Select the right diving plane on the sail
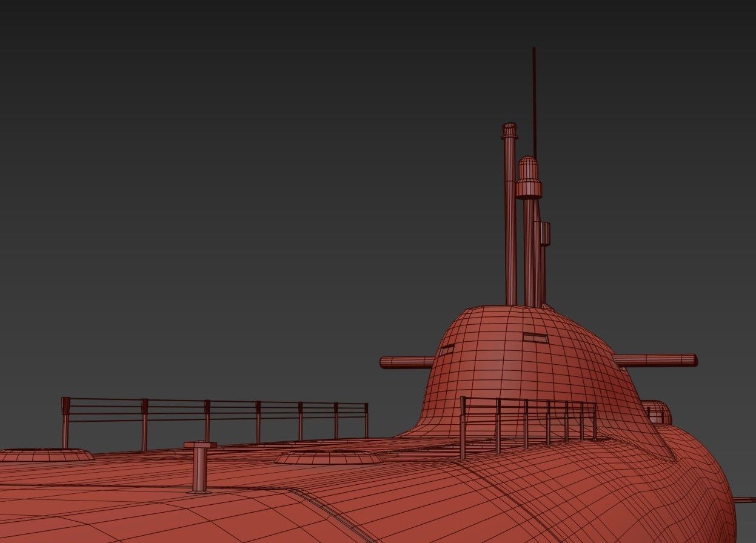The width and height of the screenshot is (756, 543). 656,360
